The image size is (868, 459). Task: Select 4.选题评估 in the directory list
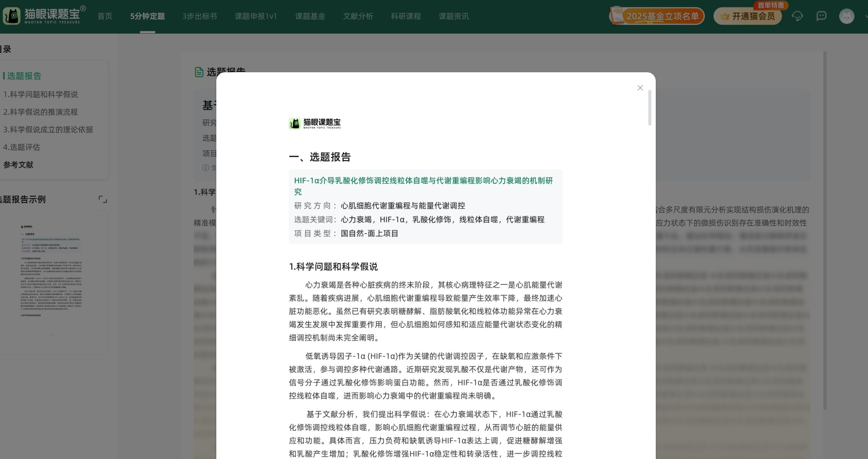22,147
